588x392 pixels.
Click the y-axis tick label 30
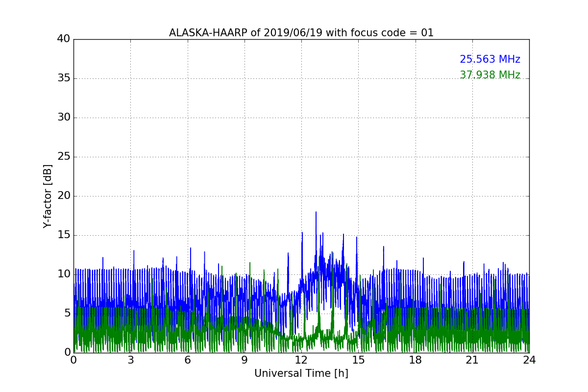point(63,117)
